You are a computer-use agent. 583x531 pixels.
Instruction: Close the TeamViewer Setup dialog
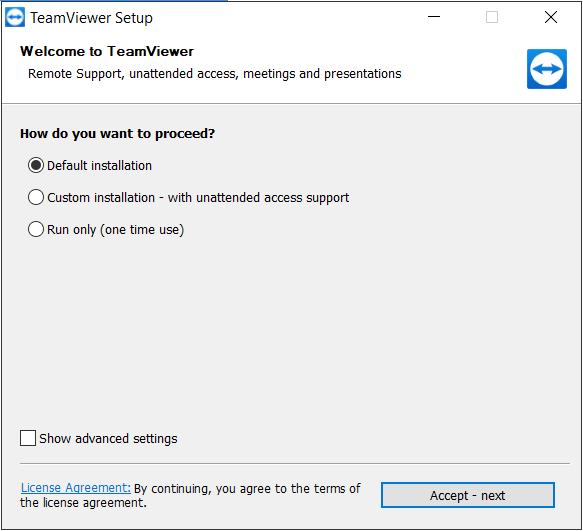point(551,17)
